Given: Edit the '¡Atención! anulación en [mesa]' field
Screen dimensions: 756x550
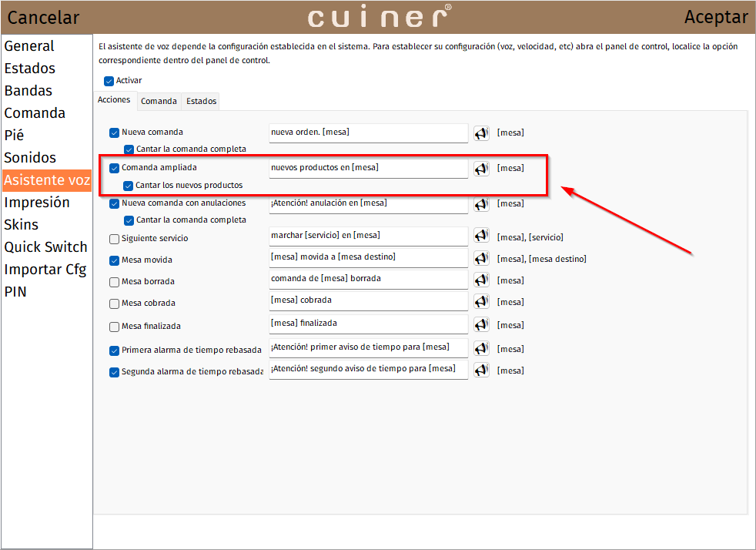Looking at the screenshot, I should coord(368,204).
